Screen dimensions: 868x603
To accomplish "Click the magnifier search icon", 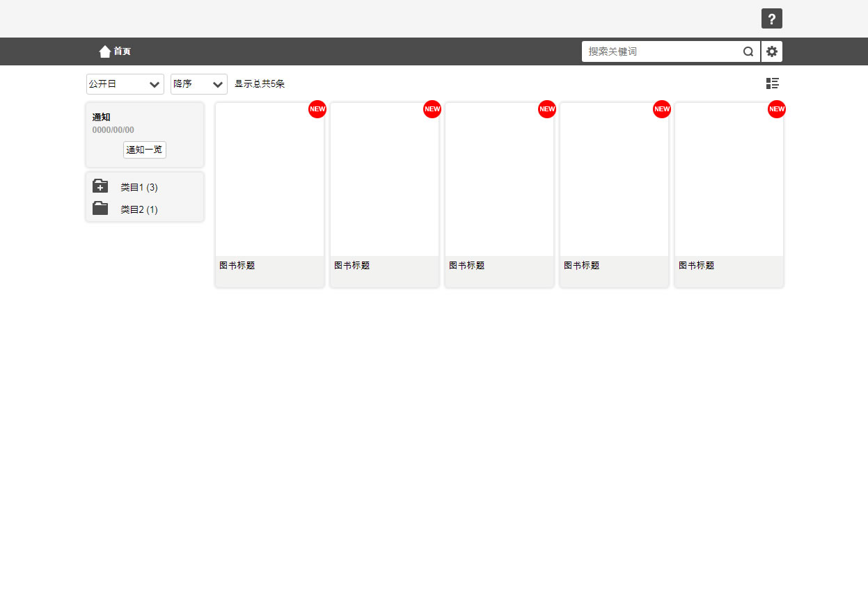I will (748, 51).
